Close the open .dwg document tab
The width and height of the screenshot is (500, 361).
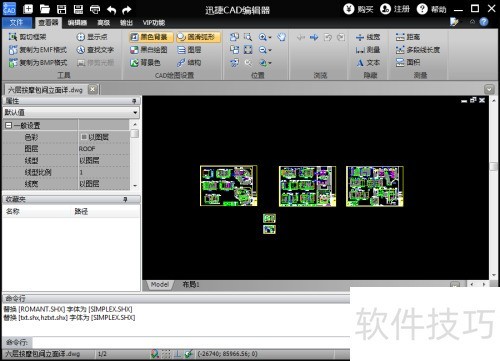(93, 89)
